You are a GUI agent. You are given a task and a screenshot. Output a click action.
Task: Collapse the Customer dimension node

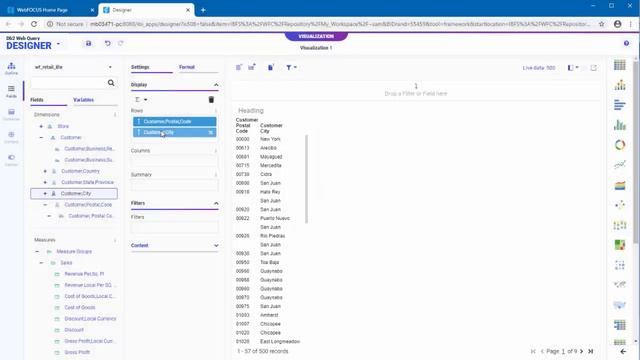tap(41, 138)
